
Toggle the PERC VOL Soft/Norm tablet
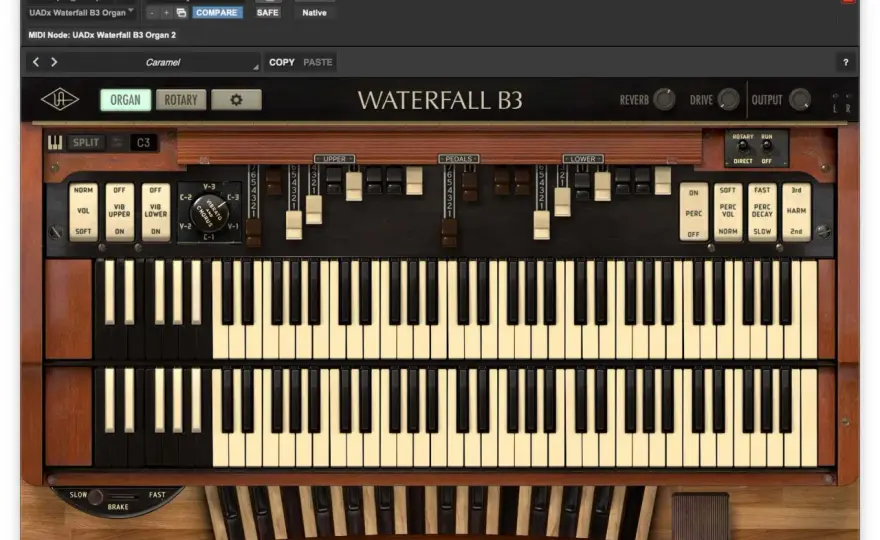tap(728, 212)
